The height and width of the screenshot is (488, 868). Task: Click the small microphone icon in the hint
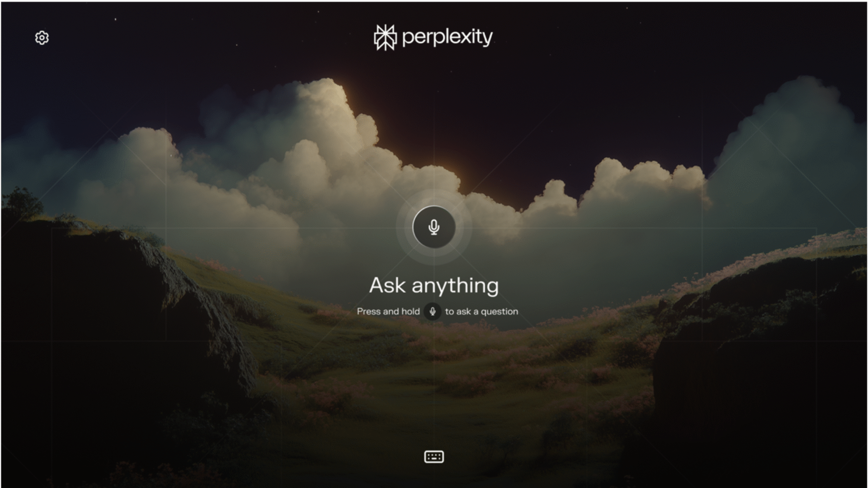432,311
